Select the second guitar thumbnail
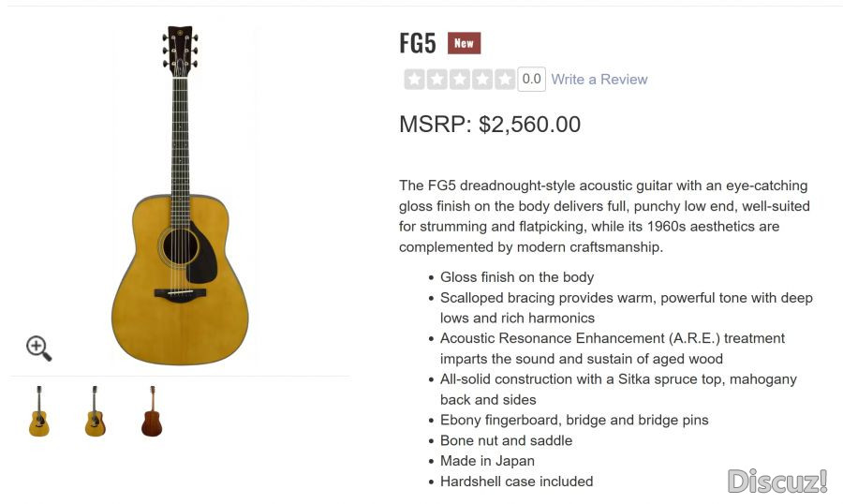Viewport: 843px width, 504px height. (95, 410)
